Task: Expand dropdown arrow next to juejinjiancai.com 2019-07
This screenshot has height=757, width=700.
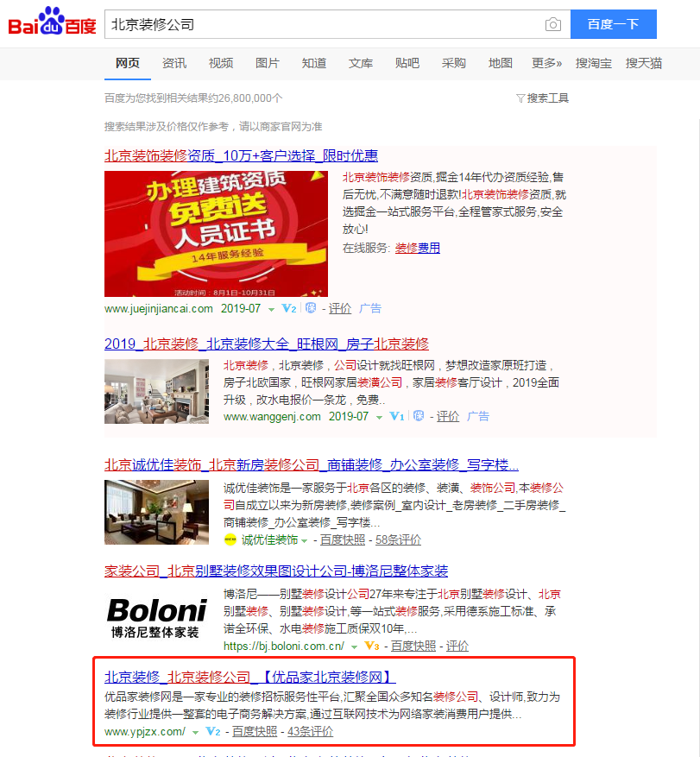Action: pos(271,310)
